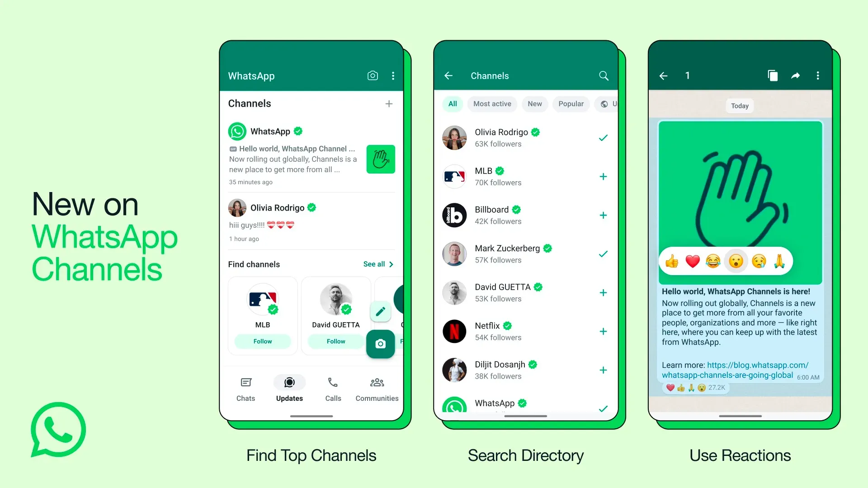Tap the camera icon in WhatsApp header
This screenshot has height=488, width=868.
pyautogui.click(x=372, y=75)
